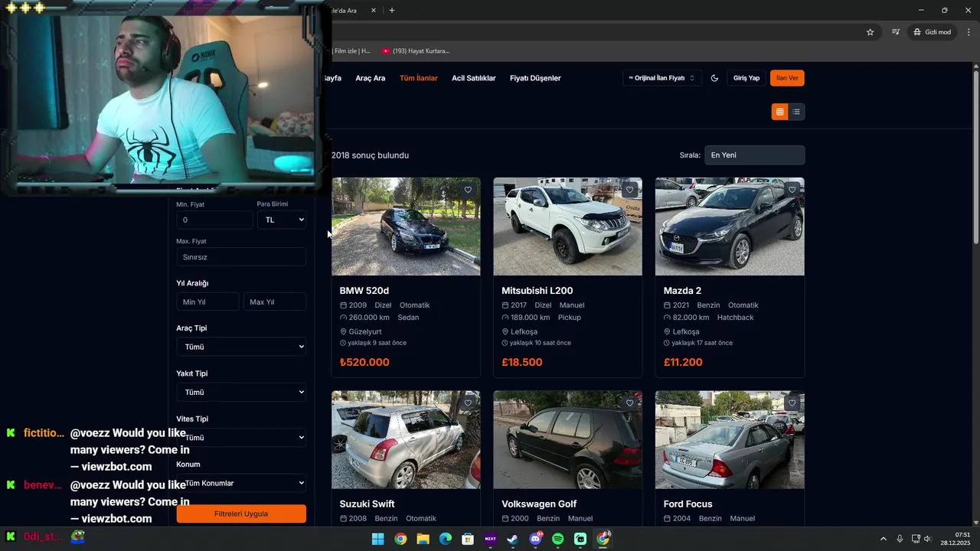The image size is (980, 551).
Task: Click the Giriş Yap button
Action: coord(746,78)
